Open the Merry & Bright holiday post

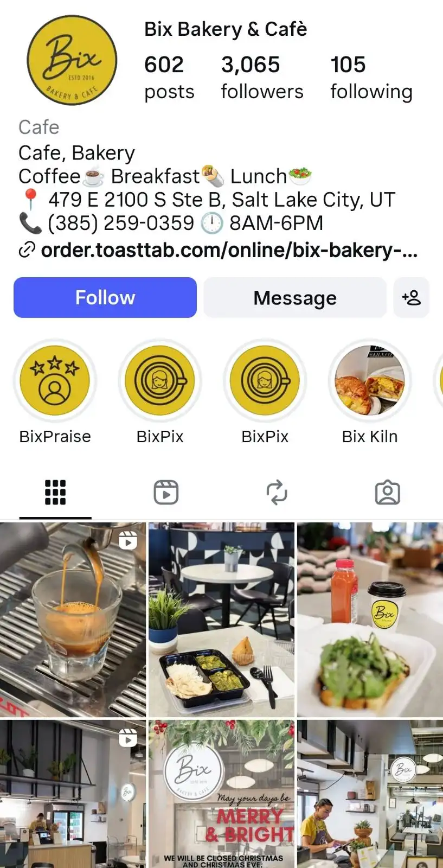tap(221, 794)
